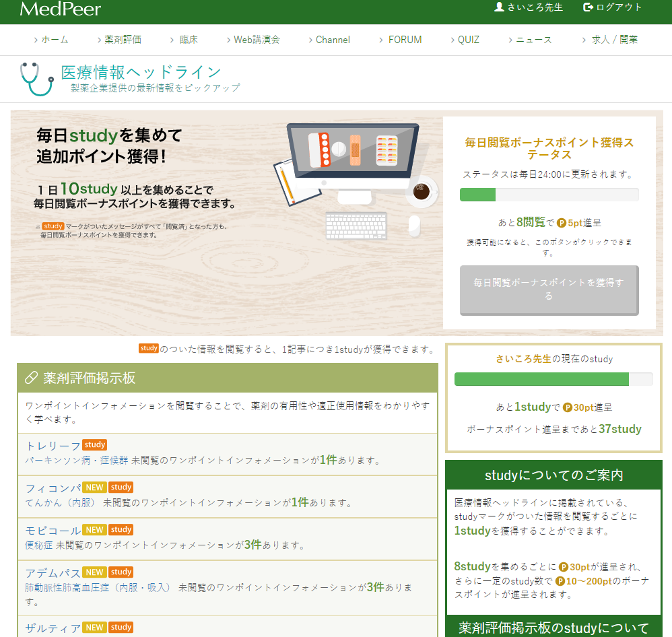Click the NEW badge next to フィコンパ

(x=94, y=487)
